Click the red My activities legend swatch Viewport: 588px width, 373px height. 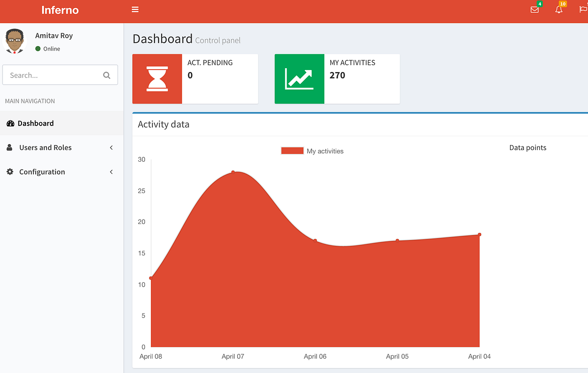tap(292, 150)
